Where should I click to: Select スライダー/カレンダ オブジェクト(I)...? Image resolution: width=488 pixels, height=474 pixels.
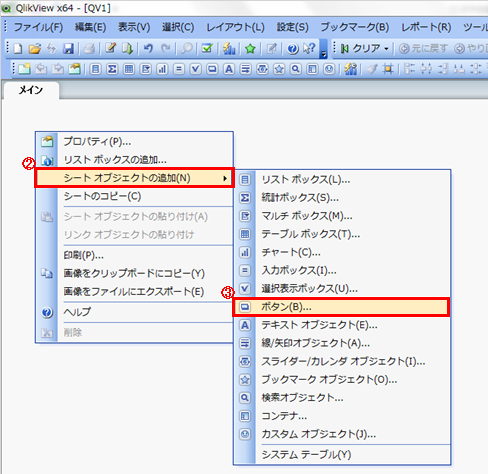(342, 361)
